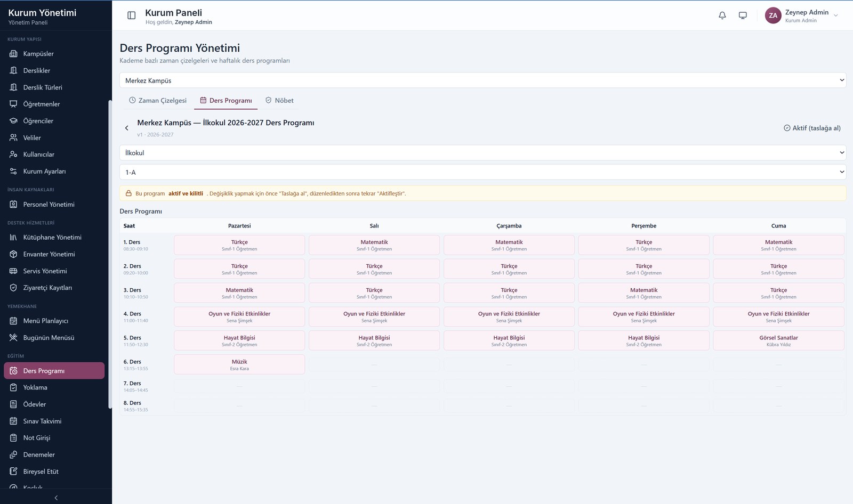
Task: Click the monitor display icon
Action: pyautogui.click(x=743, y=15)
